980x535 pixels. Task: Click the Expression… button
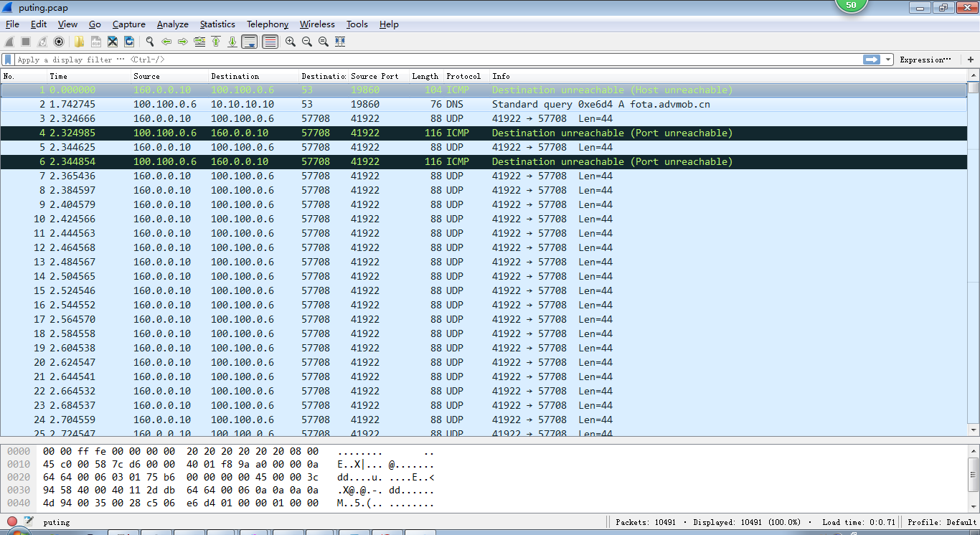[x=925, y=60]
